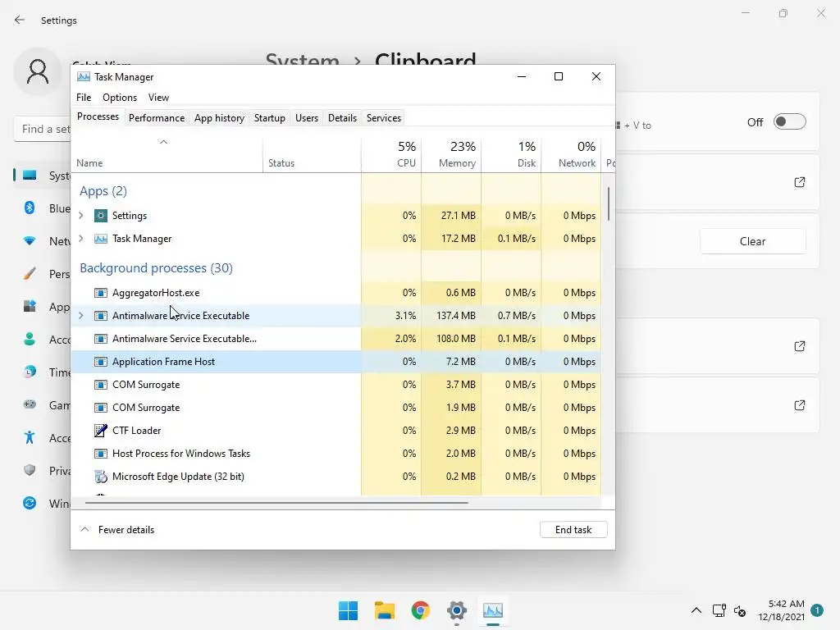The height and width of the screenshot is (630, 840).
Task: Select the Personalization brush icon in Settings
Action: point(30,274)
